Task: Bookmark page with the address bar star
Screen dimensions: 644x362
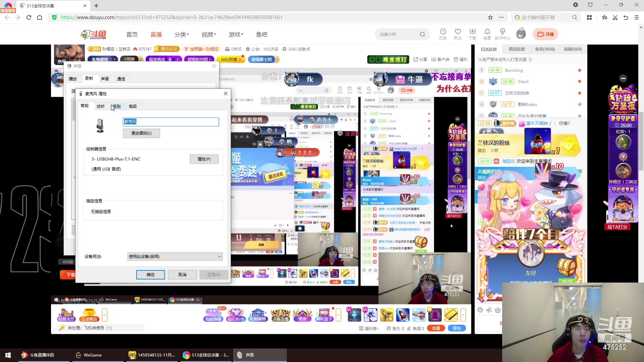Action: (x=490, y=17)
